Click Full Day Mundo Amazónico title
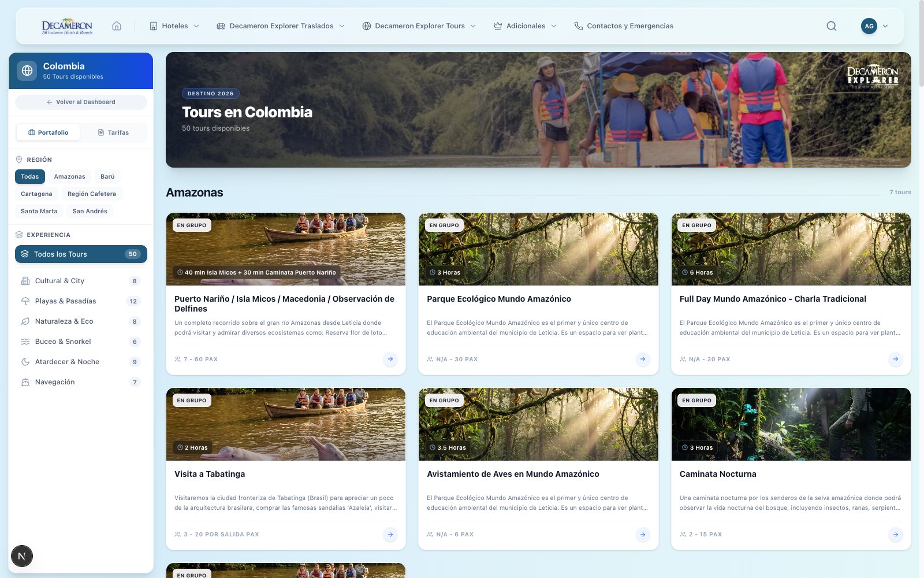 point(773,299)
